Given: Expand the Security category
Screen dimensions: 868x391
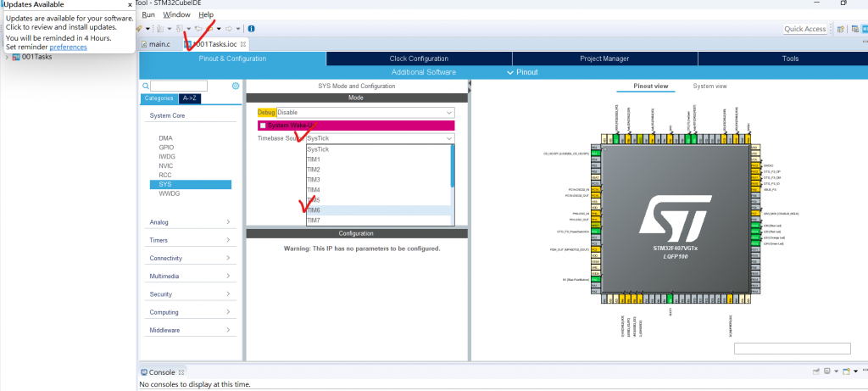Looking at the screenshot, I should pyautogui.click(x=191, y=294).
